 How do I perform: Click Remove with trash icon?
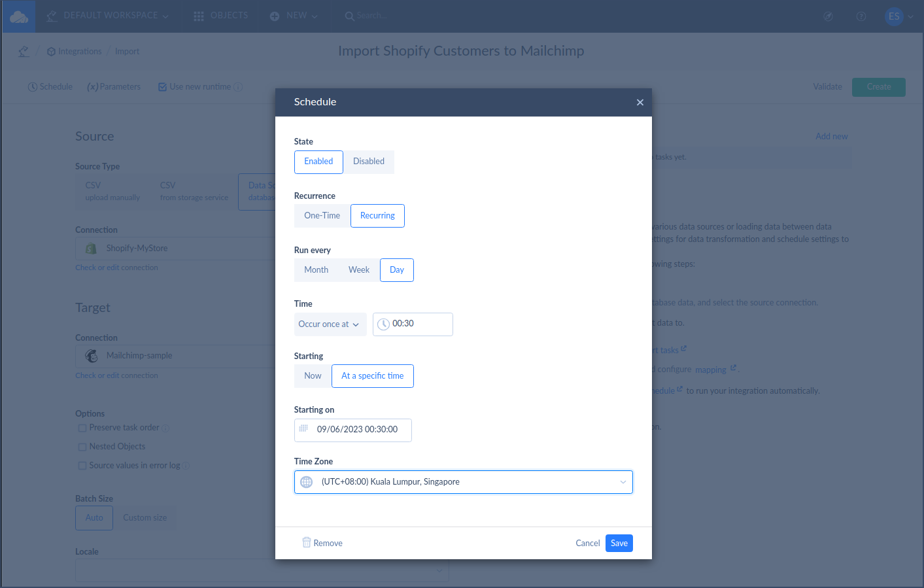322,543
